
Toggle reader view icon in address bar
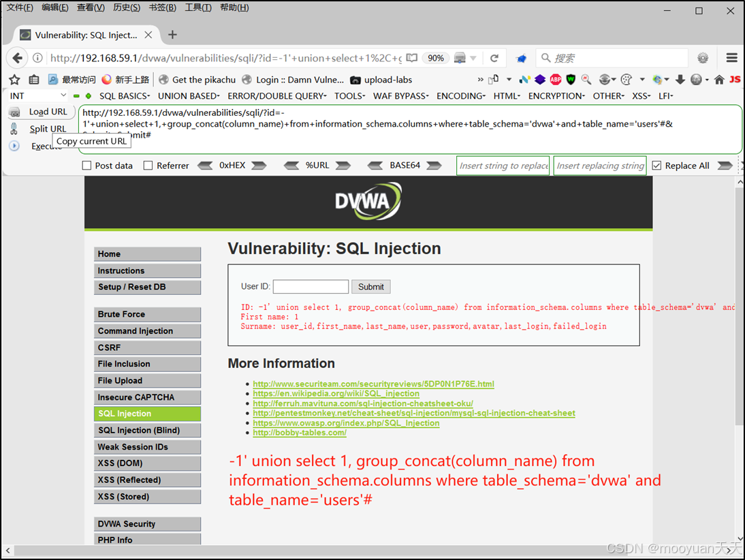pos(412,58)
